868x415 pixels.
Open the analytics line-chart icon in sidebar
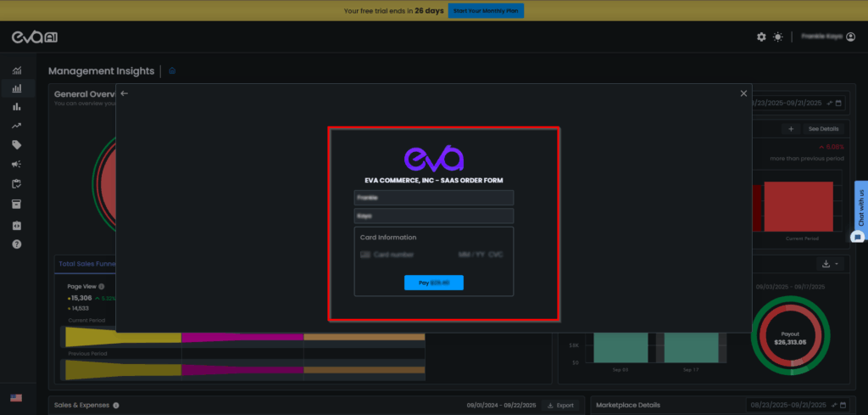[17, 70]
